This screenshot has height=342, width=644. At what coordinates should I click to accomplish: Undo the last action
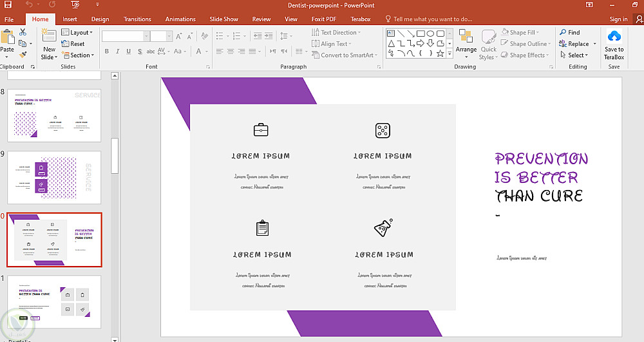(x=29, y=5)
